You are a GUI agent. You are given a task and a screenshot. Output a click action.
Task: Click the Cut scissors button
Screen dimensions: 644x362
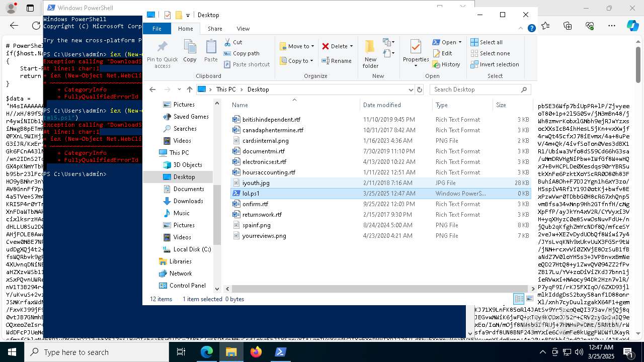click(233, 42)
